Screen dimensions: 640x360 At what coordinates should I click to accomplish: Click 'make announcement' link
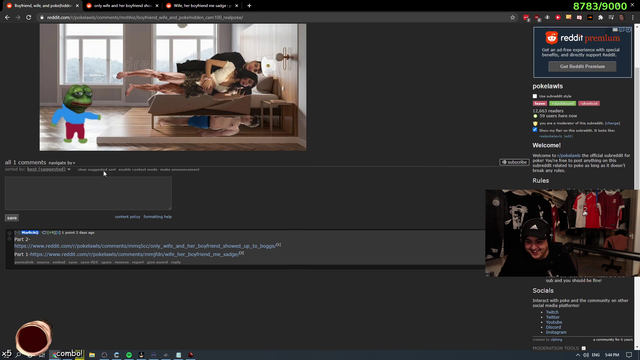tap(180, 169)
